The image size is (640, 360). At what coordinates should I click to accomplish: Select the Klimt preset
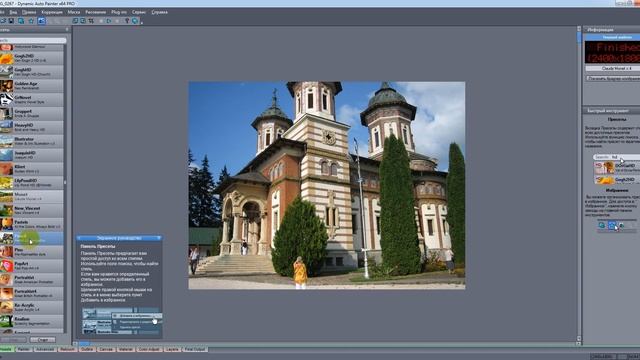click(32, 169)
